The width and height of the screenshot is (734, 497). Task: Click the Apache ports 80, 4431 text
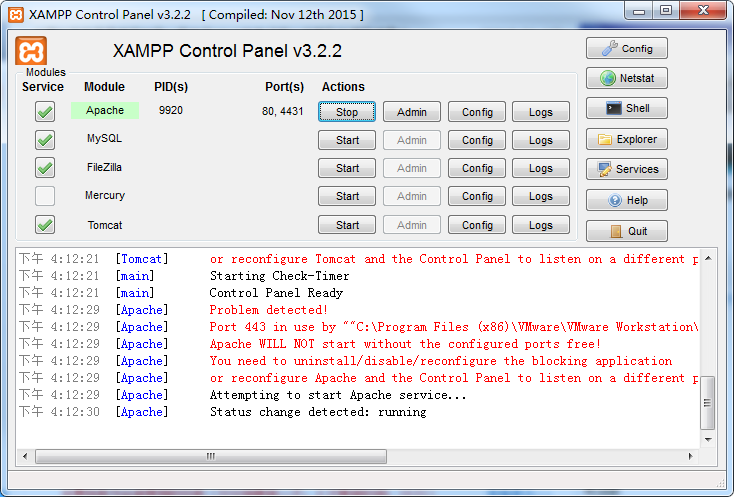283,111
